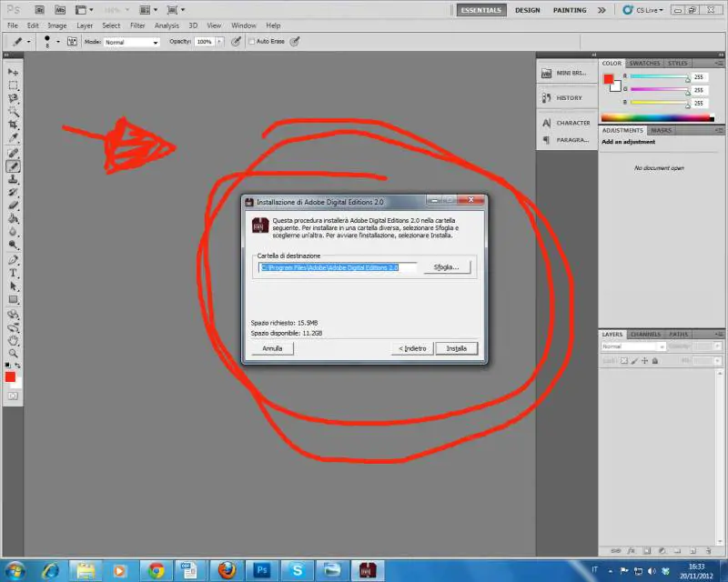728x582 pixels.
Task: Click Installa in the installer dialog
Action: tap(457, 348)
